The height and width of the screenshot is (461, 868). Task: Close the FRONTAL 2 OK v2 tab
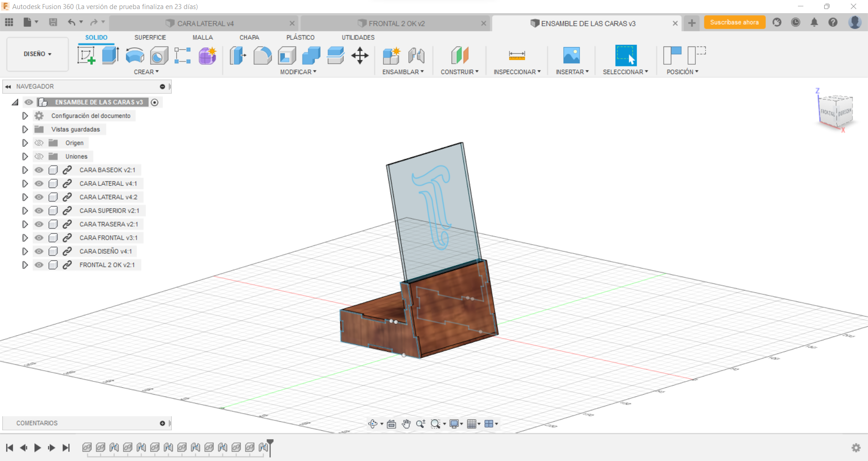point(484,24)
